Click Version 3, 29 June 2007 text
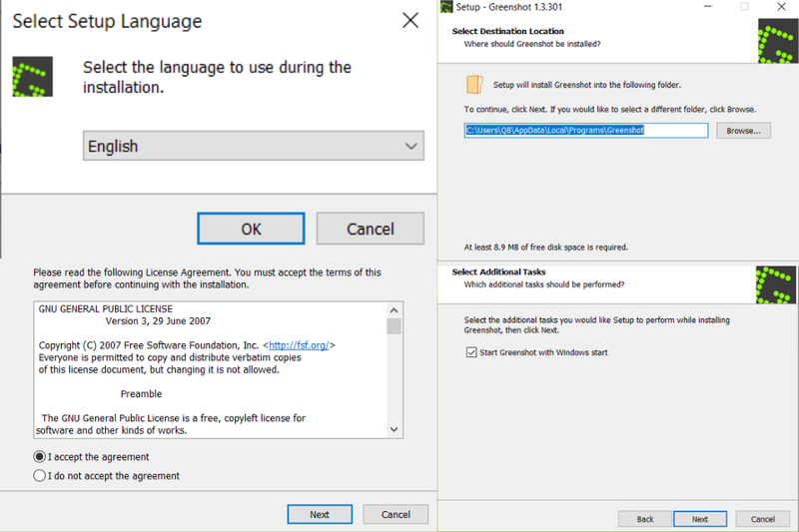This screenshot has height=532, width=799. coord(158,321)
